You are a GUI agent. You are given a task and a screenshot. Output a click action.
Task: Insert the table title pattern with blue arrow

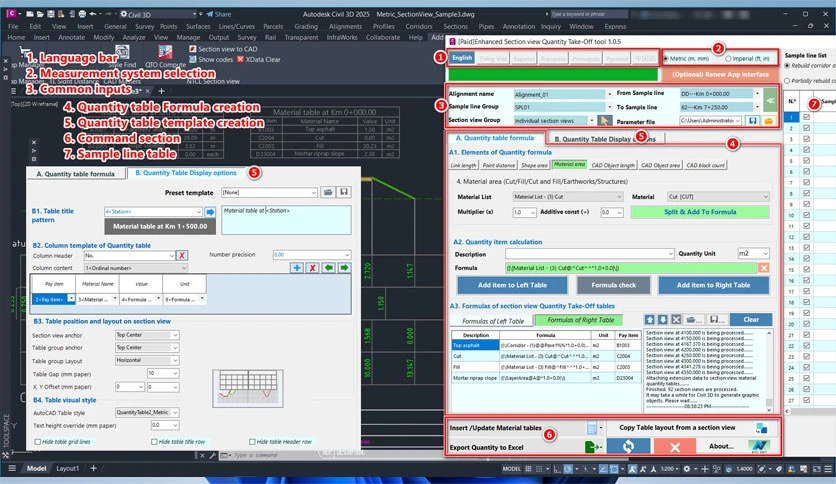[x=210, y=212]
